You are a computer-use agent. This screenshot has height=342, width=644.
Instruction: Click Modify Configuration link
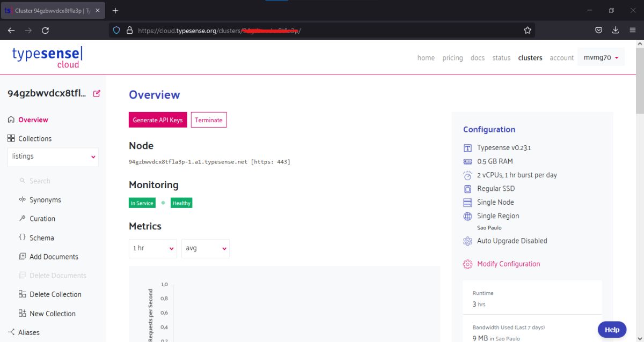[509, 264]
